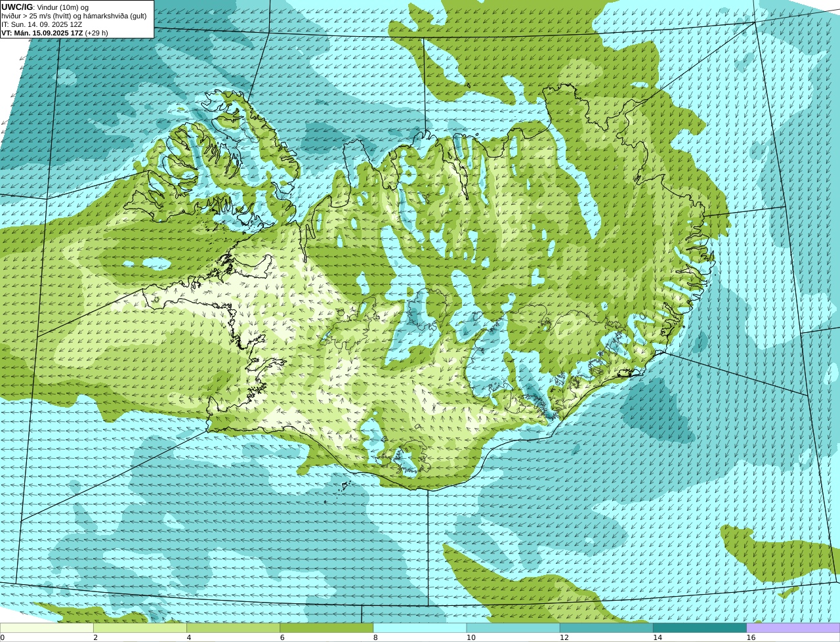Image resolution: width=840 pixels, height=642 pixels.
Task: Click the 4–6 m/s green legend swatch
Action: coord(233,628)
